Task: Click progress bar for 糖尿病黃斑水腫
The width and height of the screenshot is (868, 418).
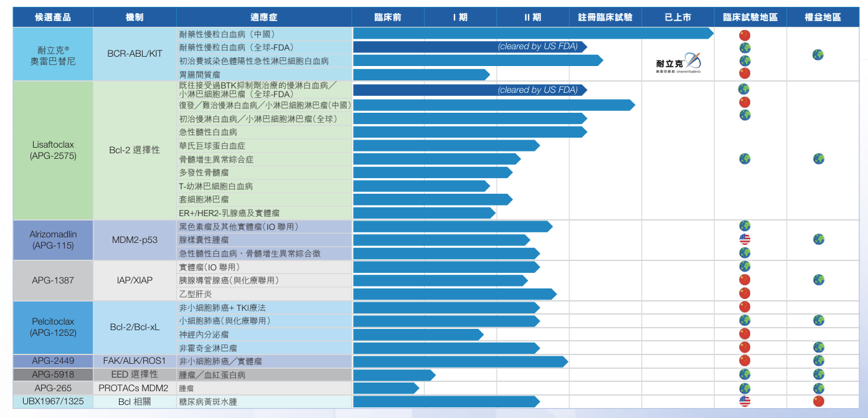Action: [446, 402]
